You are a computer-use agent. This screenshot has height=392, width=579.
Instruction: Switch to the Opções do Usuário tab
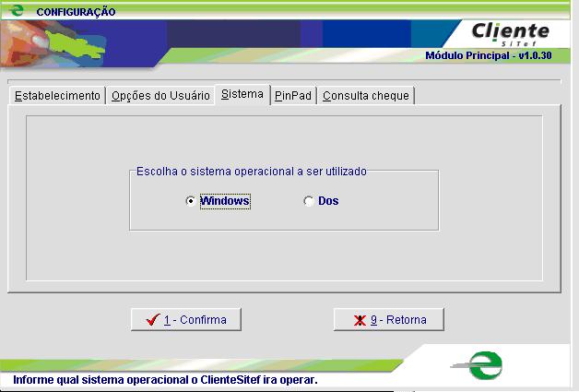160,96
